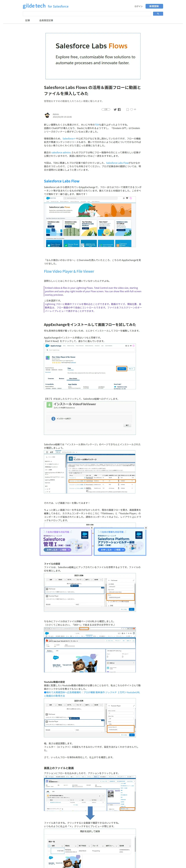Bookmark this article
This screenshot has height=868, width=186.
(x=128, y=110)
